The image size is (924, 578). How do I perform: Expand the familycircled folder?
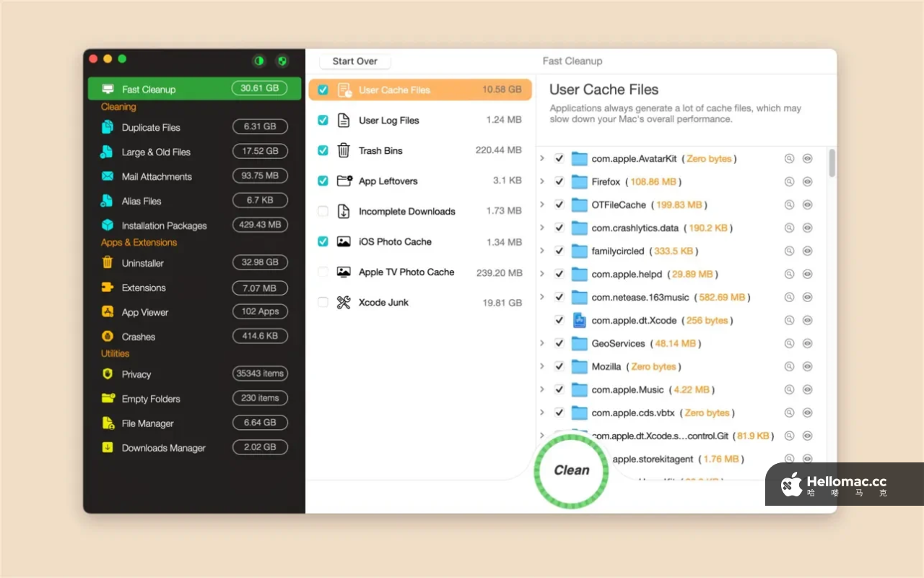click(542, 251)
